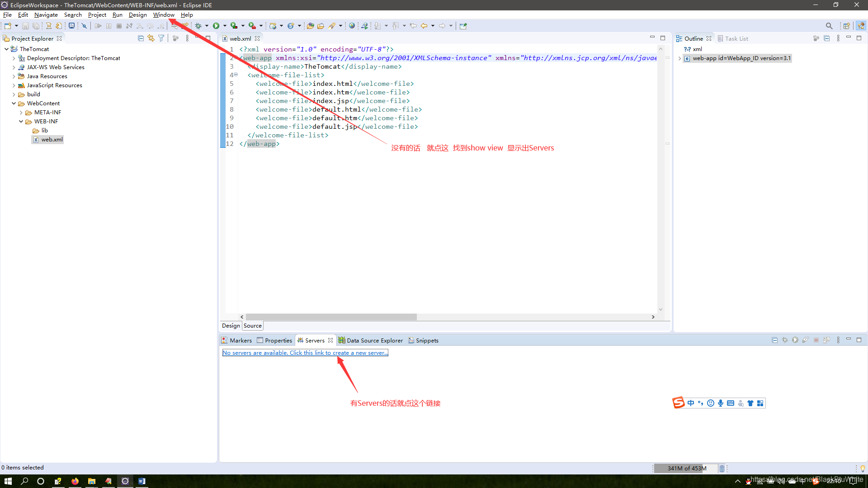The height and width of the screenshot is (488, 868).
Task: Click Project Explorer filter funnel icon
Action: pos(161,38)
